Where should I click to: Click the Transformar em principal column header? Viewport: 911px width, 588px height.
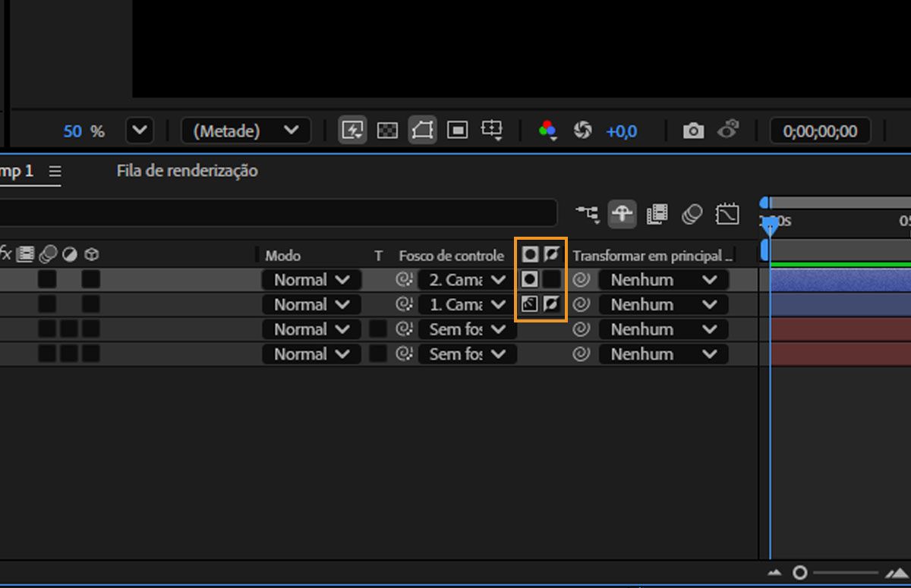click(x=653, y=256)
